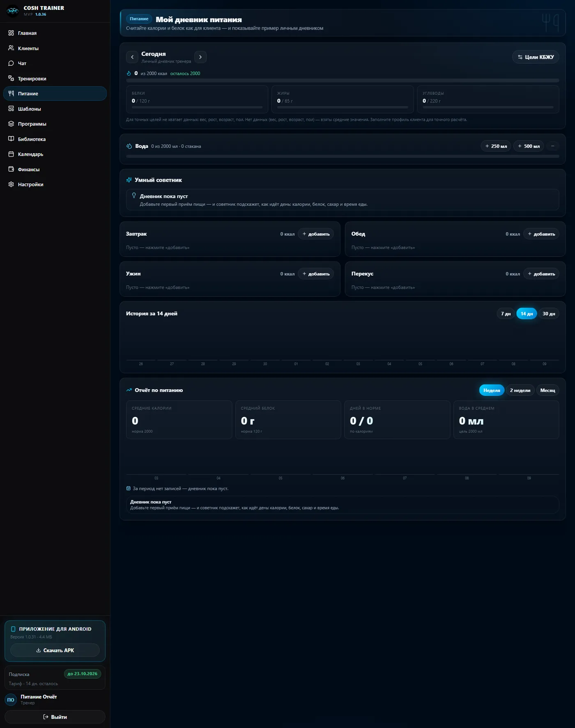Click the calorie progress bar
Screen dimensions: 575x728
coord(343,80)
